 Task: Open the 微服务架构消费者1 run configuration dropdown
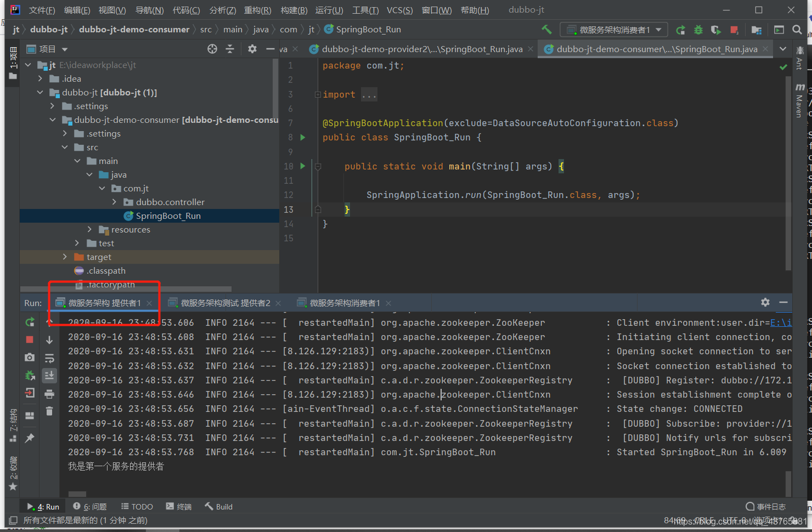pos(614,30)
